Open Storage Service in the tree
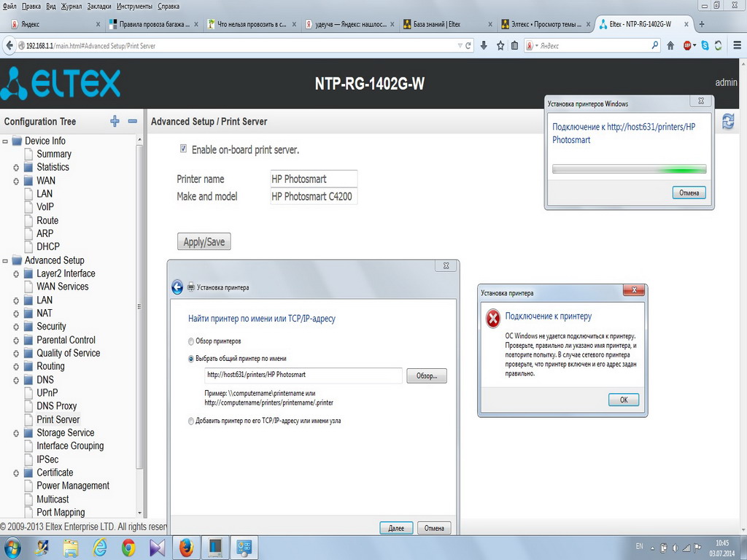 pos(65,433)
